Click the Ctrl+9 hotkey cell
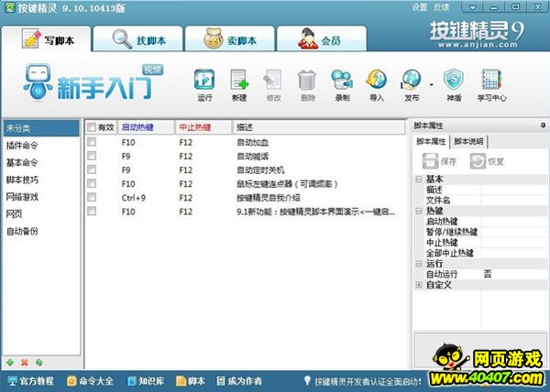Screen dimensions: 550x392 (134, 198)
